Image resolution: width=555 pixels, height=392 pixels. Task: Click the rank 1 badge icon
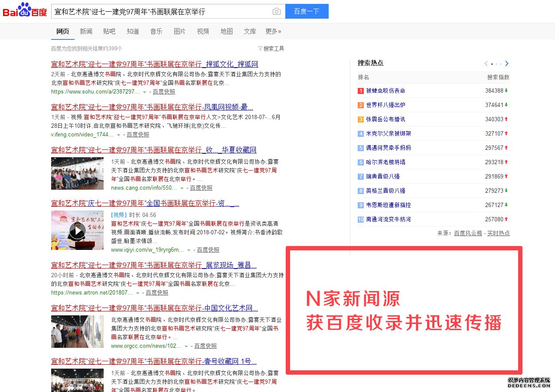[361, 91]
